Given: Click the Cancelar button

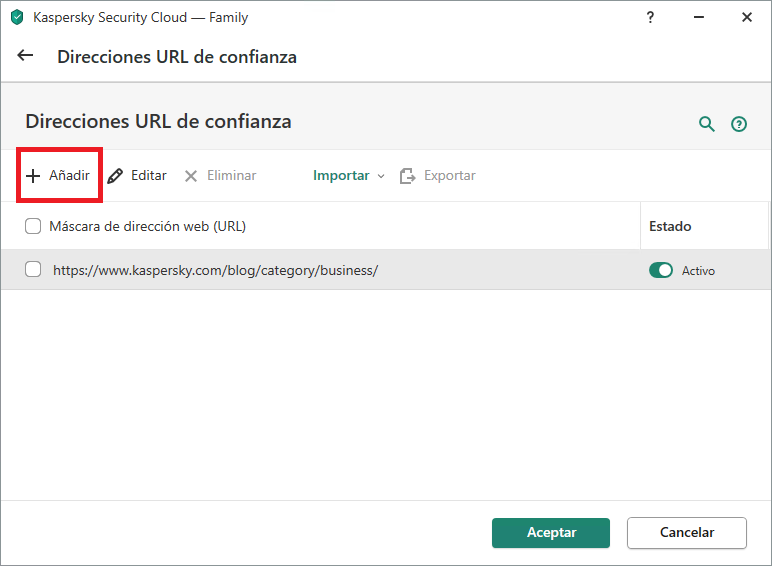Looking at the screenshot, I should click(x=687, y=533).
